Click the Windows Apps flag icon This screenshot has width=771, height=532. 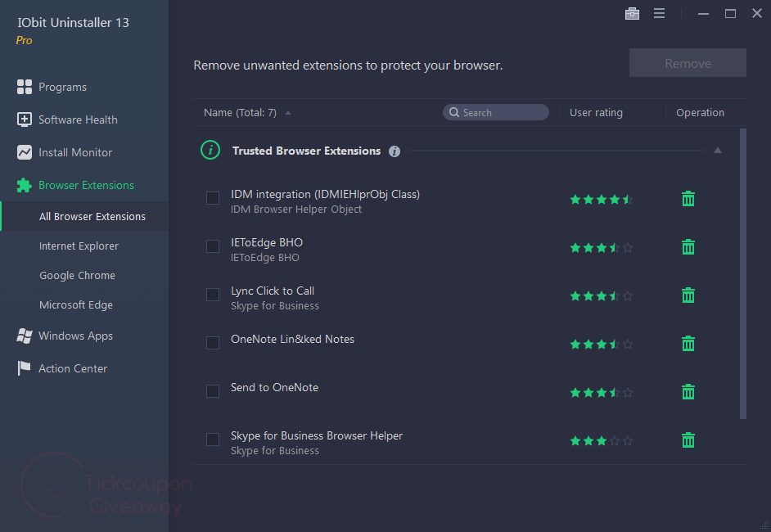(24, 336)
